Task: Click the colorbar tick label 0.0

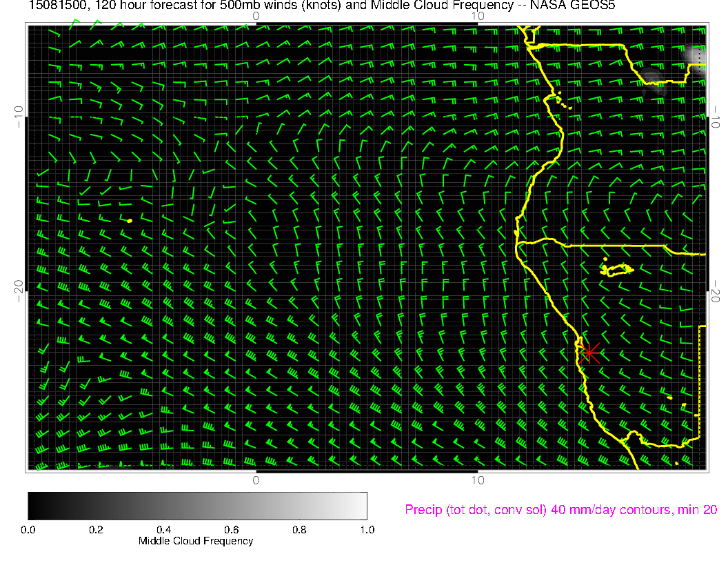Action: tap(28, 530)
